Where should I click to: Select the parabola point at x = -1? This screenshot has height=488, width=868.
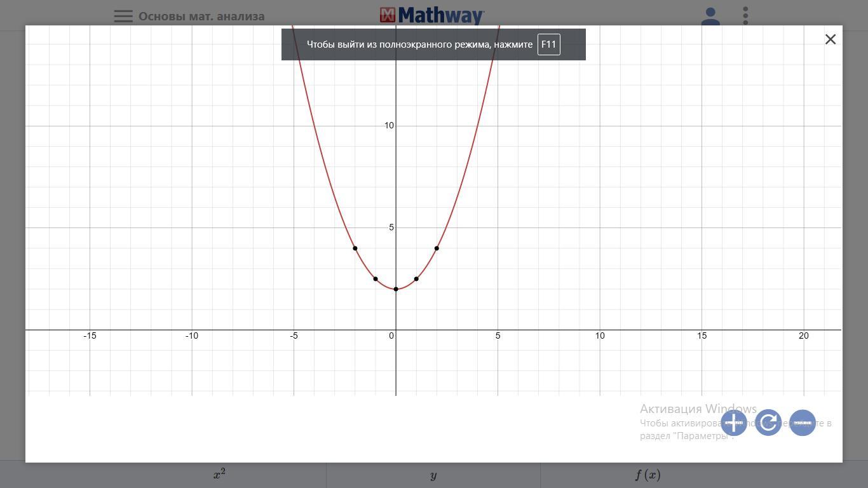point(376,279)
